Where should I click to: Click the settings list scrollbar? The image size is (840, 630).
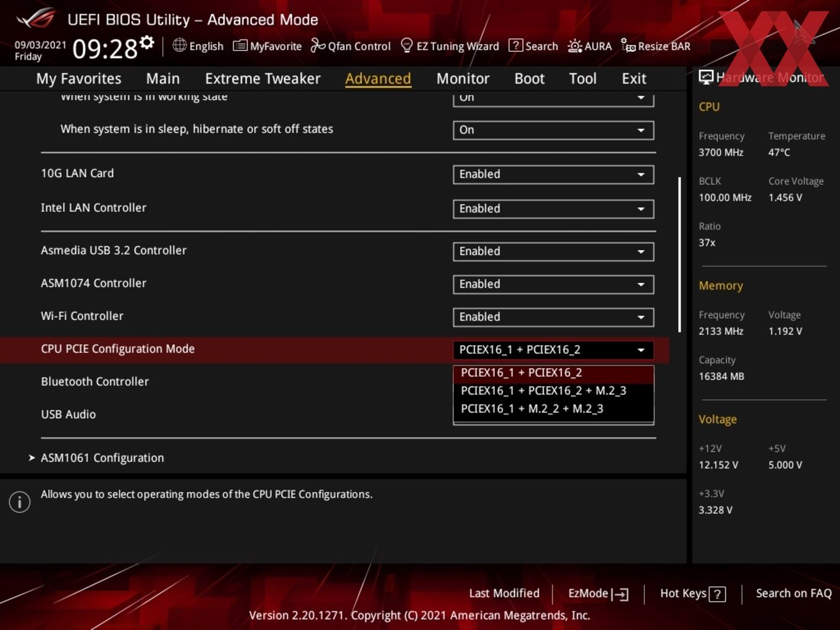pos(679,254)
